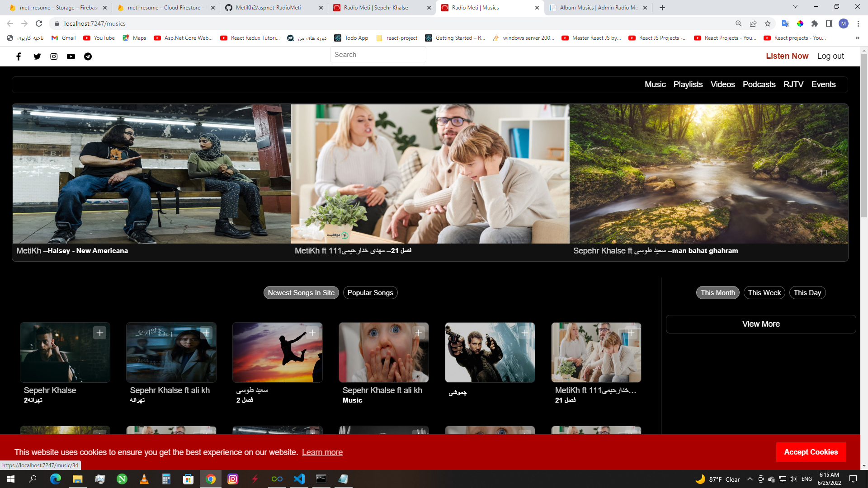This screenshot has width=868, height=488.
Task: Expand the bookmarks overflow chevron
Action: coord(858,38)
